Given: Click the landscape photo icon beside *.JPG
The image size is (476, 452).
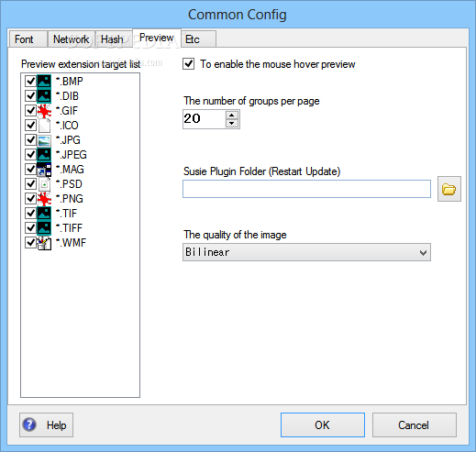Looking at the screenshot, I should [x=44, y=140].
